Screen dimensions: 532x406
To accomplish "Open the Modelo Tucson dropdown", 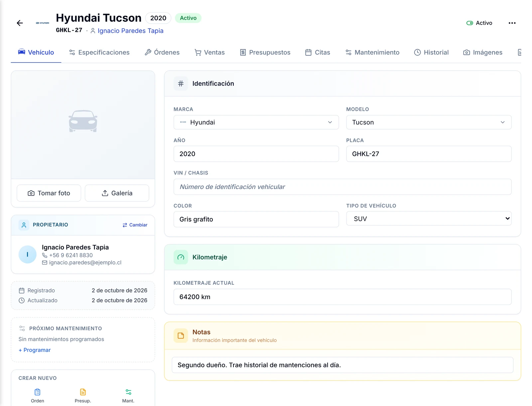I will (x=429, y=122).
